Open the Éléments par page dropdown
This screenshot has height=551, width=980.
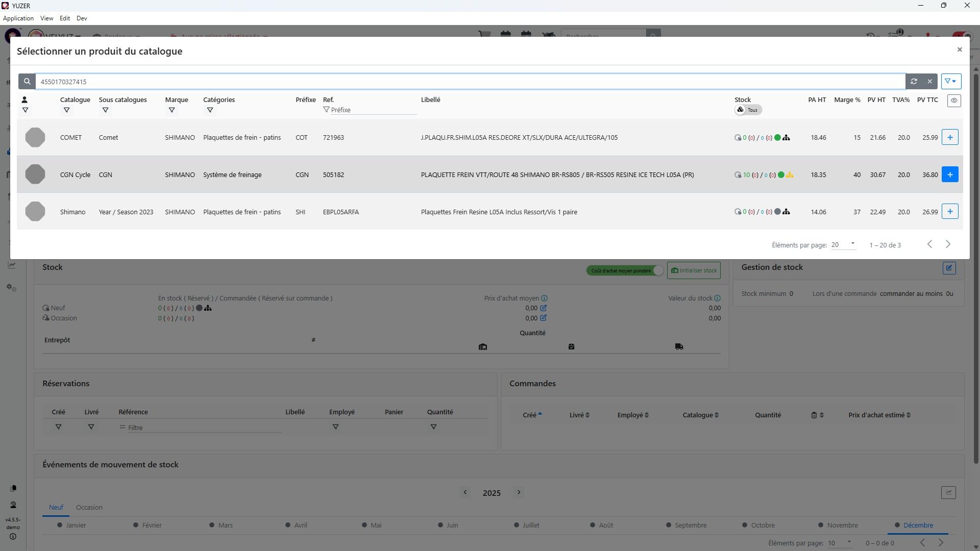[843, 245]
